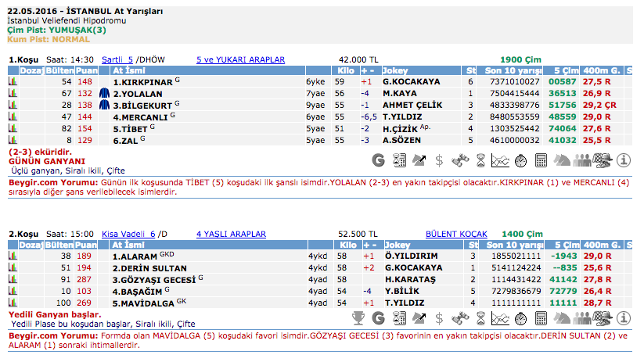644x362 pixels.
Task: Click the binoculars icon in race 1
Action: coord(460,161)
